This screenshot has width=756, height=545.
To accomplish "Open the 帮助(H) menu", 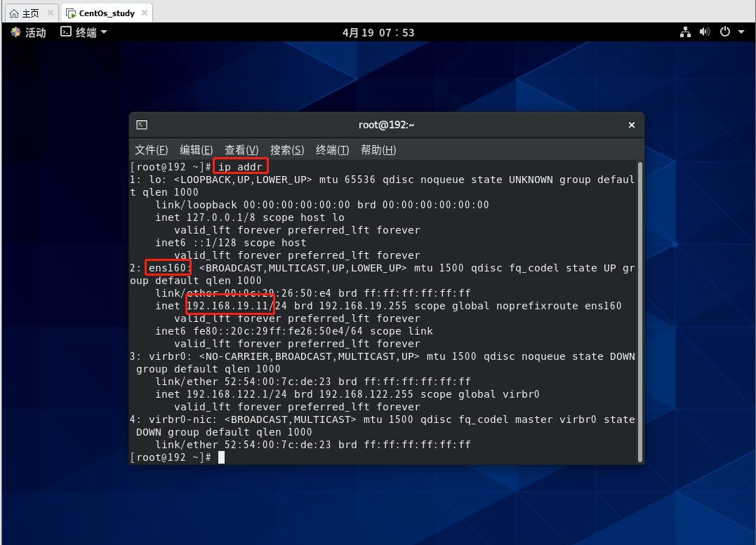I will coord(378,150).
